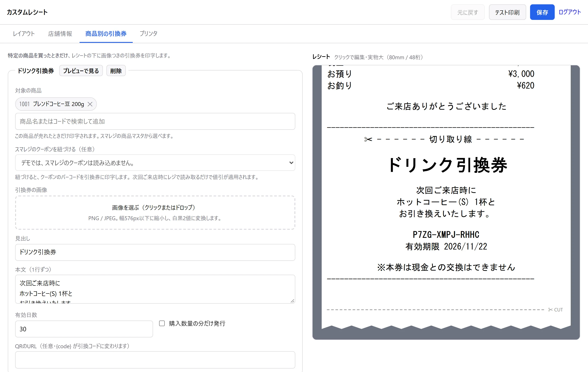
Task: Click the お釣り ¥620 line
Action: (x=431, y=85)
